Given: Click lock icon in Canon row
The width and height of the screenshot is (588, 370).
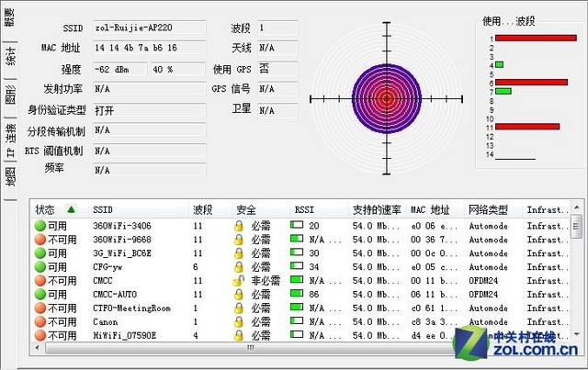Looking at the screenshot, I should (239, 321).
